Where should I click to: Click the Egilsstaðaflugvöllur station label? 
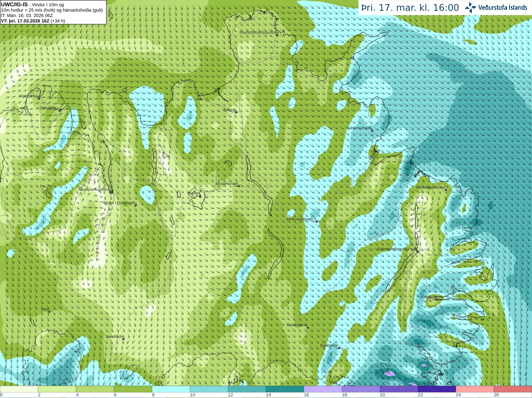[397, 249]
